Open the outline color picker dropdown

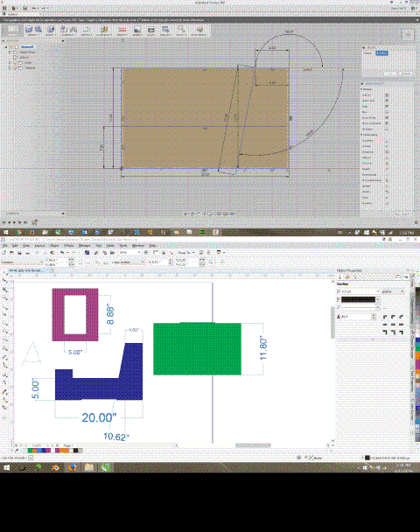(x=378, y=299)
